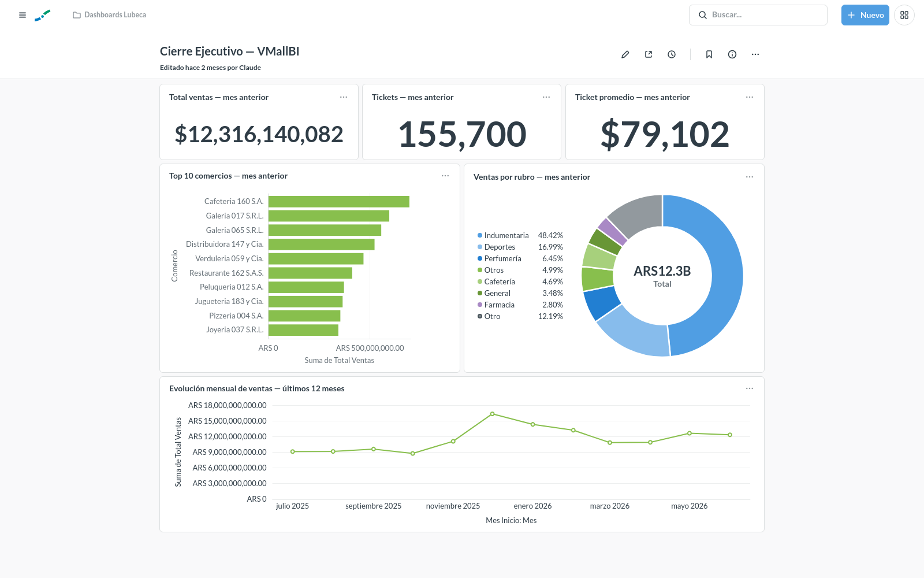The width and height of the screenshot is (924, 578).
Task: Open Ventas por rubro card menu
Action: 750,177
